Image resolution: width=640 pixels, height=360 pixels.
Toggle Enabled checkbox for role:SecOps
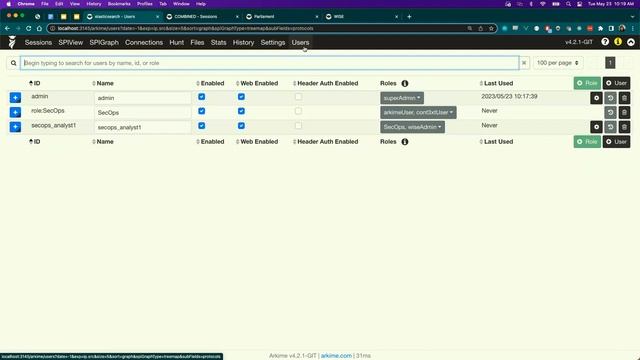pyautogui.click(x=202, y=111)
